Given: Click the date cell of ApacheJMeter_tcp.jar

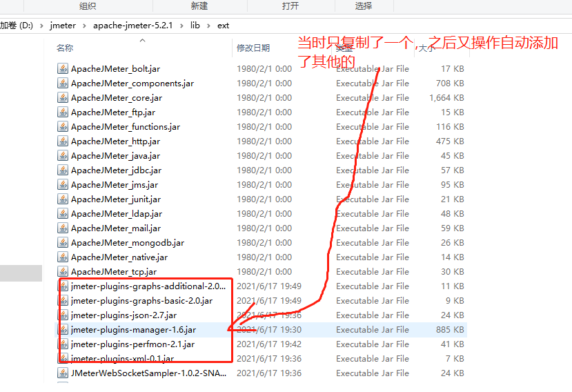Looking at the screenshot, I should point(264,271).
